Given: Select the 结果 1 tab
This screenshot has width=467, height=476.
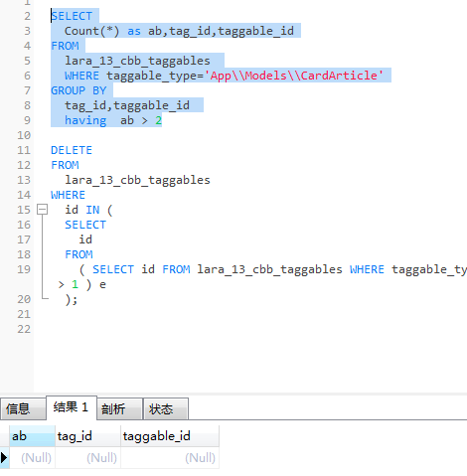Looking at the screenshot, I should click(72, 407).
